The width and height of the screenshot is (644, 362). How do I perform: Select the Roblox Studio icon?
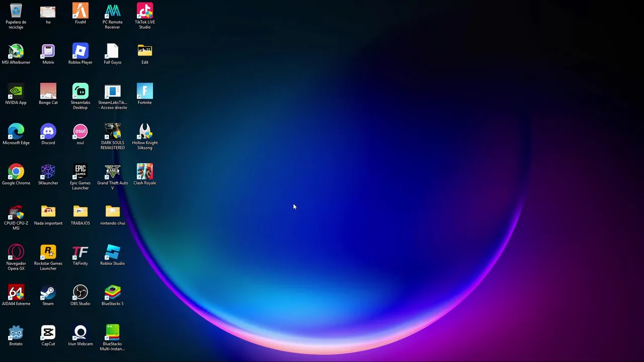coord(113,252)
